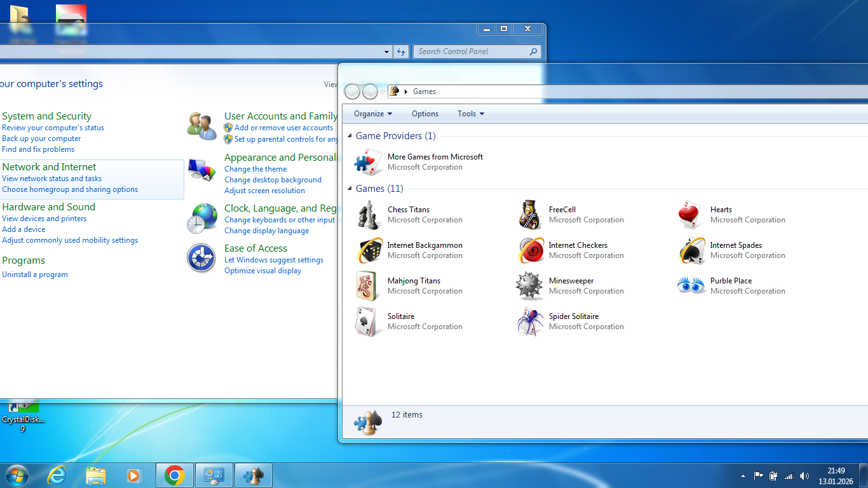Image resolution: width=868 pixels, height=488 pixels.
Task: Click the refresh button in the Control Panel address bar
Action: click(x=401, y=51)
